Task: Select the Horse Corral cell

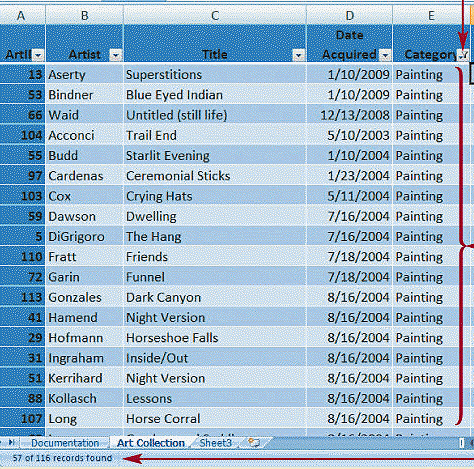Action: coord(215,419)
